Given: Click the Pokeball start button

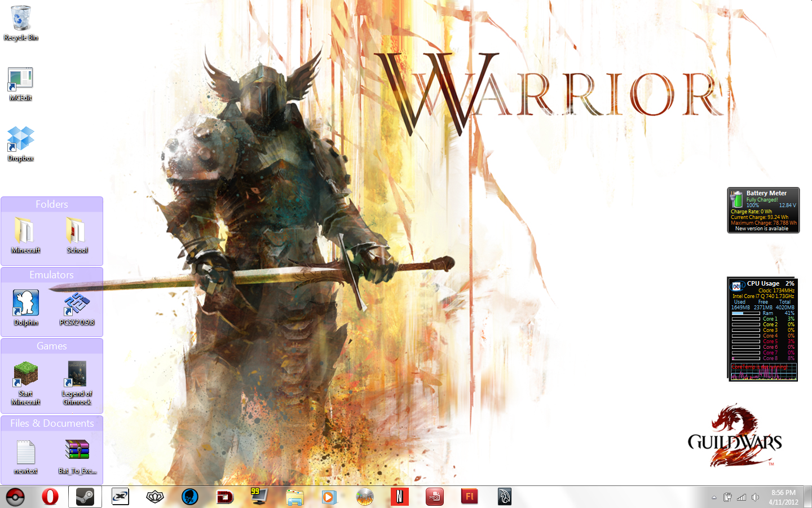Looking at the screenshot, I should click(x=15, y=497).
